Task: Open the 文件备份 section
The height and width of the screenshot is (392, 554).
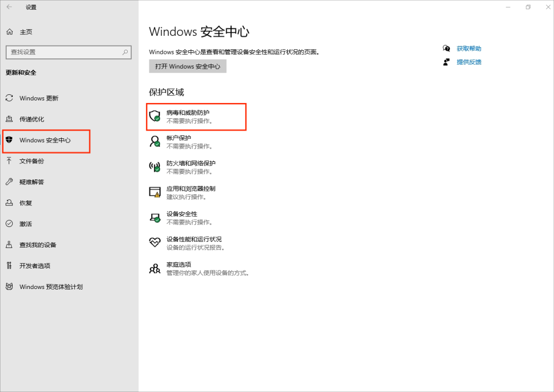Action: (x=32, y=161)
